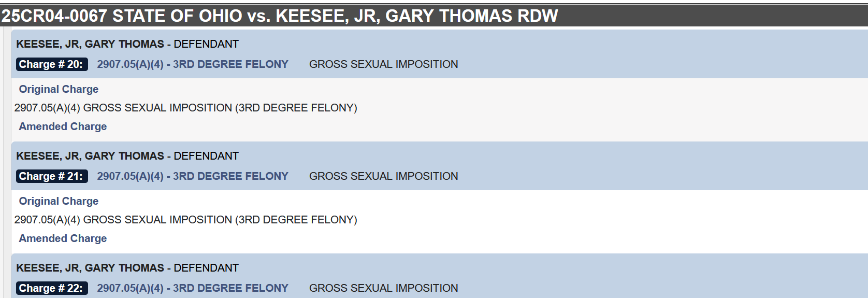The height and width of the screenshot is (298, 868).
Task: Click the Charge 21 header row background
Action: pos(440,166)
